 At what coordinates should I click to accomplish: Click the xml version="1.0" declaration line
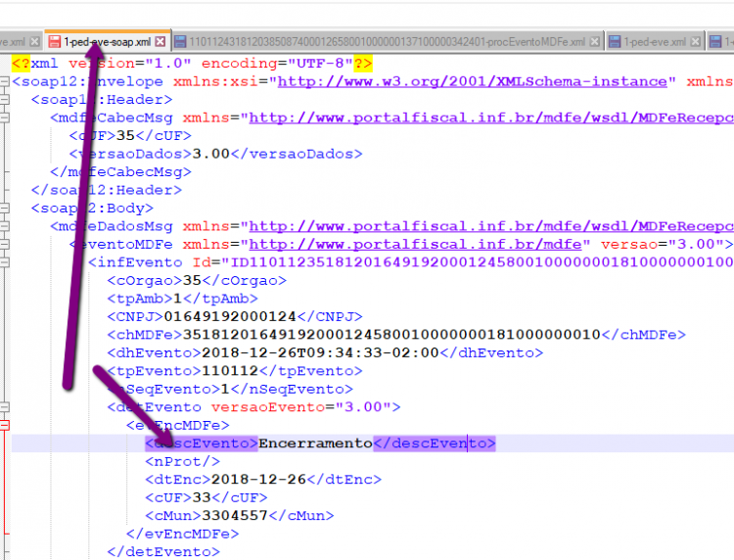point(192,64)
